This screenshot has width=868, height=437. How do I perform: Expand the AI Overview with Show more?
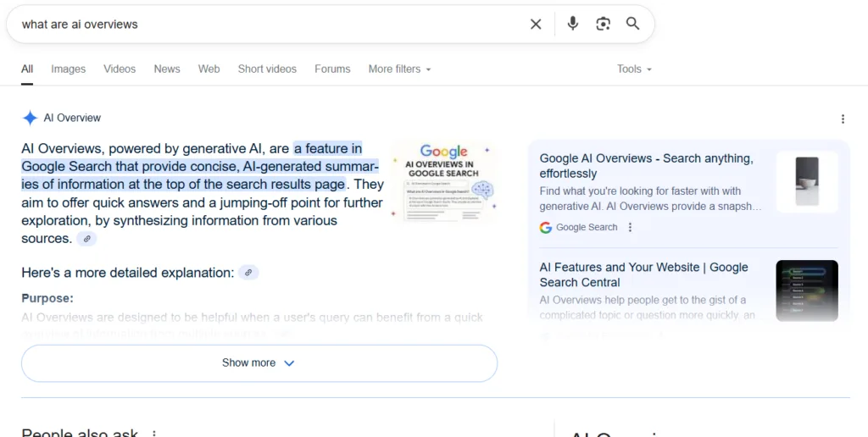point(259,362)
